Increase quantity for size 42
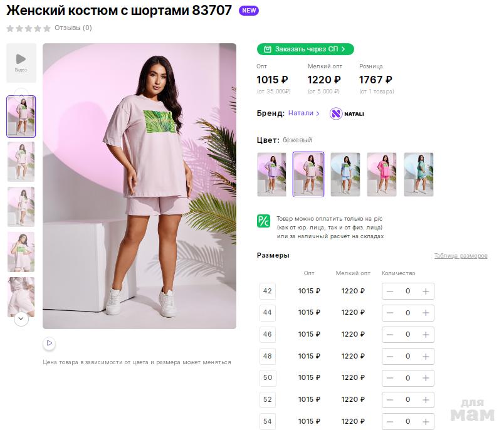 [426, 291]
